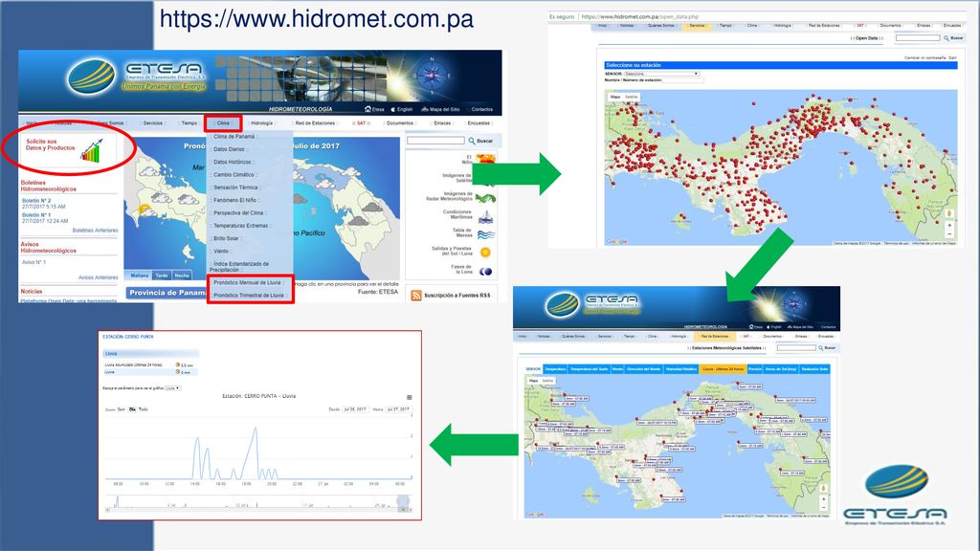Open Tabla de Mareas waves icon
980x551 pixels.
tap(485, 235)
